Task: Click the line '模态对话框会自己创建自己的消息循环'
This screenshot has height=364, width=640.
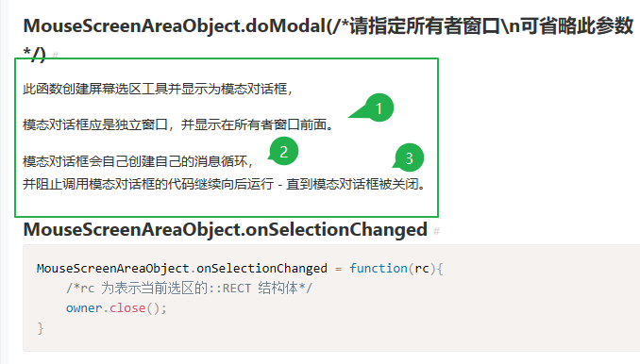Action: (x=138, y=161)
